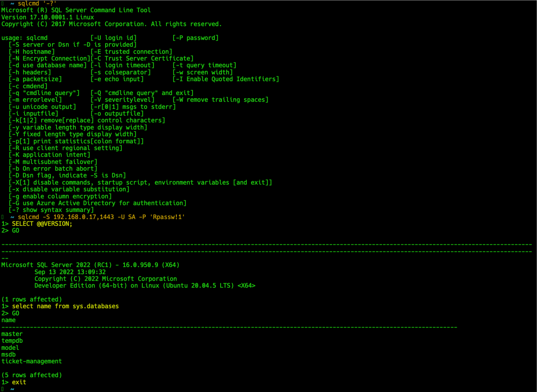Screen dimensions: 537x392
Task: Click the empty shell prompt on the last line
Action: pos(12,389)
